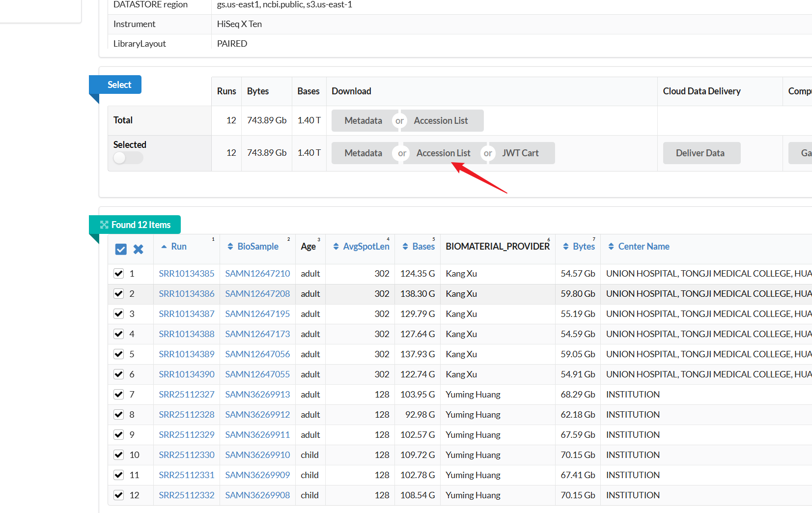Sort by Bases column in results table
Viewport: 812px width, 513px height.
pos(419,247)
